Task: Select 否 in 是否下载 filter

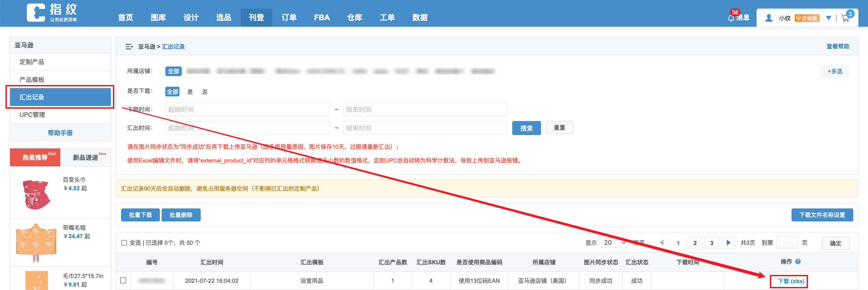Action: click(x=205, y=92)
